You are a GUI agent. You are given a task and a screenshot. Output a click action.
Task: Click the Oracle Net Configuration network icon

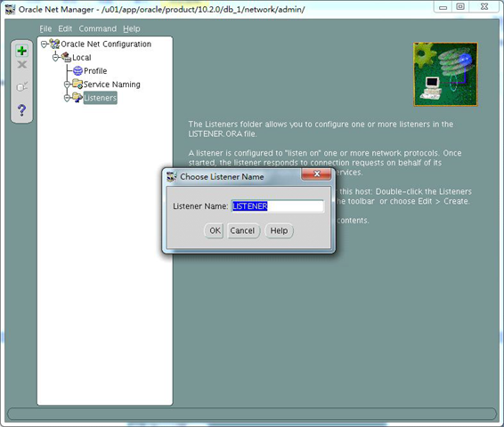pyautogui.click(x=54, y=44)
